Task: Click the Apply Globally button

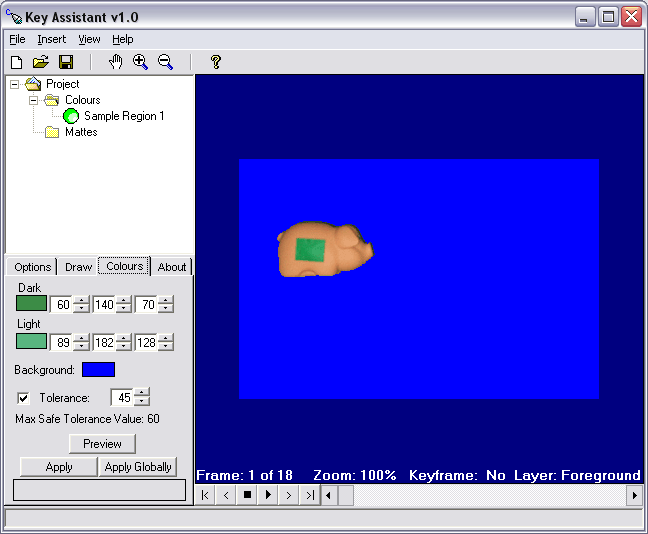Action: tap(138, 467)
